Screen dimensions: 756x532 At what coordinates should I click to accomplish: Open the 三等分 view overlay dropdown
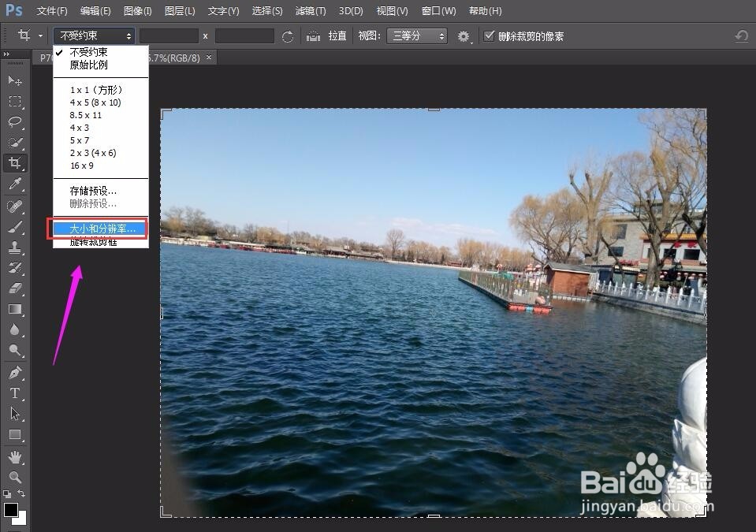417,35
